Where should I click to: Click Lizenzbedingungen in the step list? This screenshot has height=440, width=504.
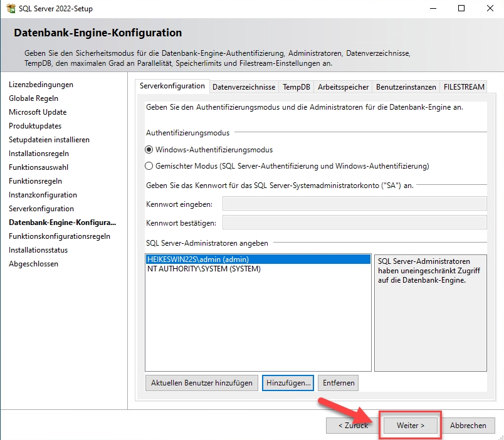coord(41,85)
